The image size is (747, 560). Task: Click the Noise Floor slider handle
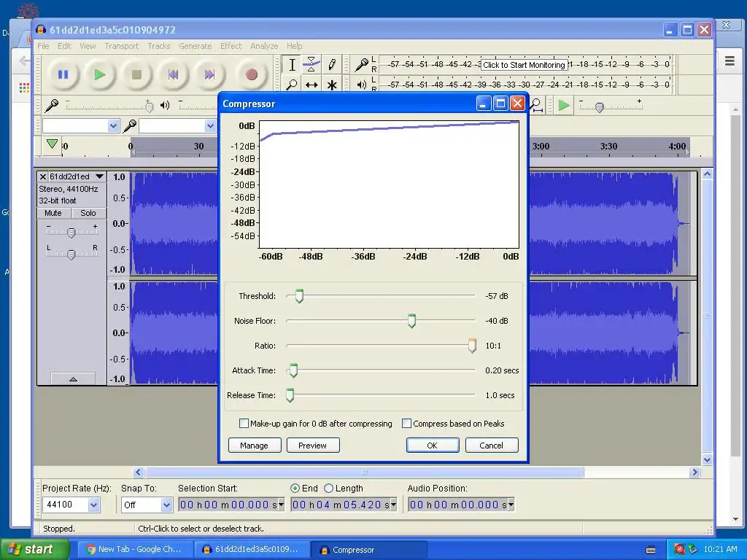[x=411, y=321]
